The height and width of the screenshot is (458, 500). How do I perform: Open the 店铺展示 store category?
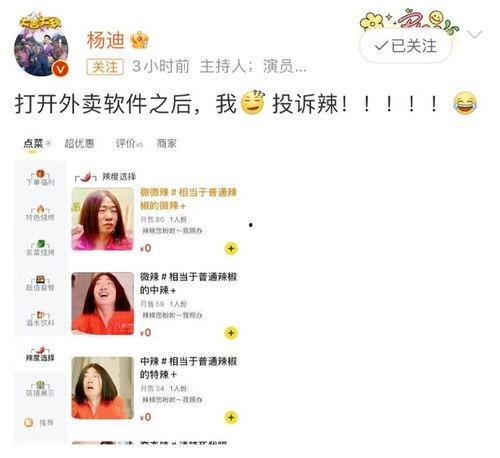40,389
